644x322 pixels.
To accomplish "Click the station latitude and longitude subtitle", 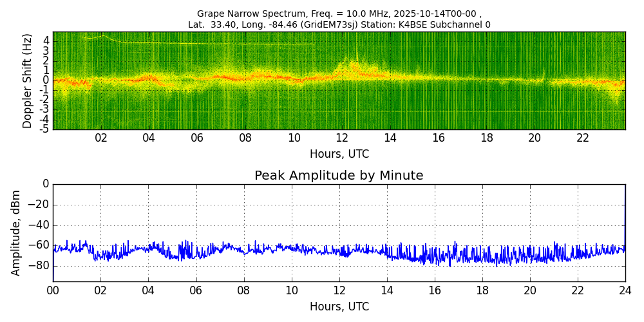I will (x=339, y=24).
